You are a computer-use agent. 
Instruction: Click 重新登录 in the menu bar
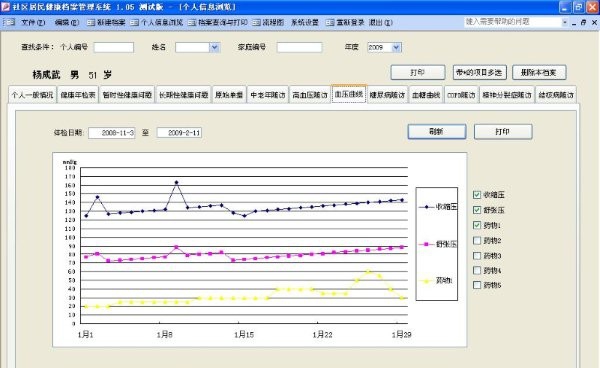click(346, 23)
